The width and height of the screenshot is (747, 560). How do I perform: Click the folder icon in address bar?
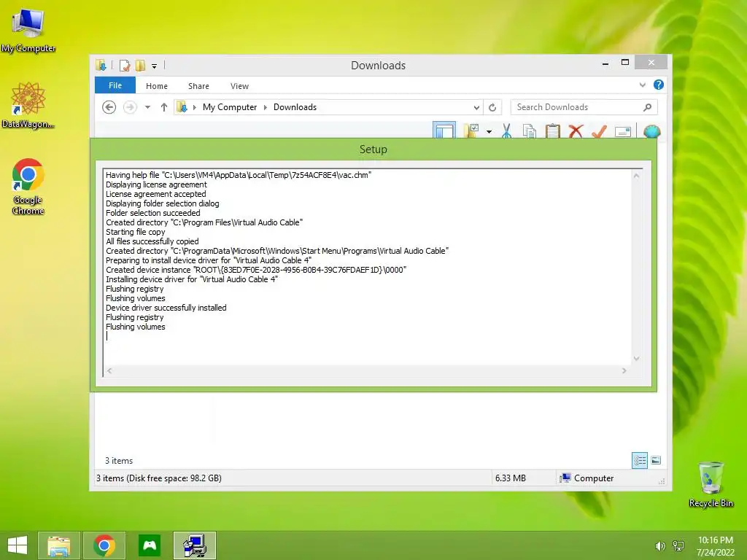[182, 107]
